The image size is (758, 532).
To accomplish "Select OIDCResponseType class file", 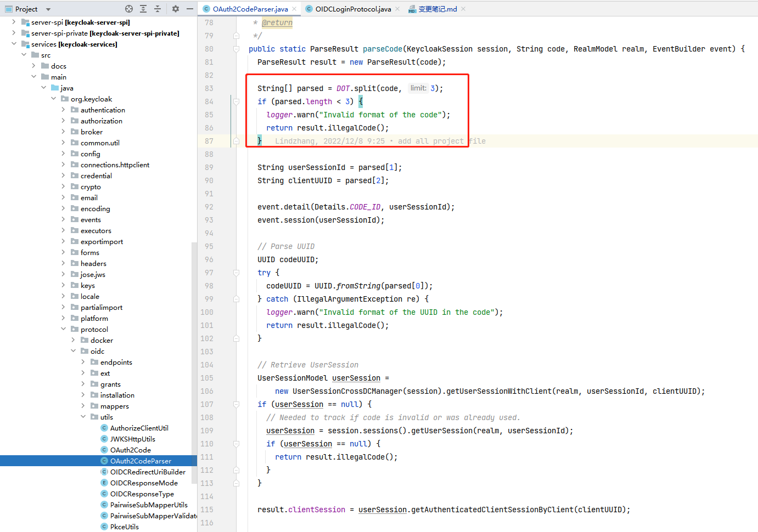I will [142, 494].
